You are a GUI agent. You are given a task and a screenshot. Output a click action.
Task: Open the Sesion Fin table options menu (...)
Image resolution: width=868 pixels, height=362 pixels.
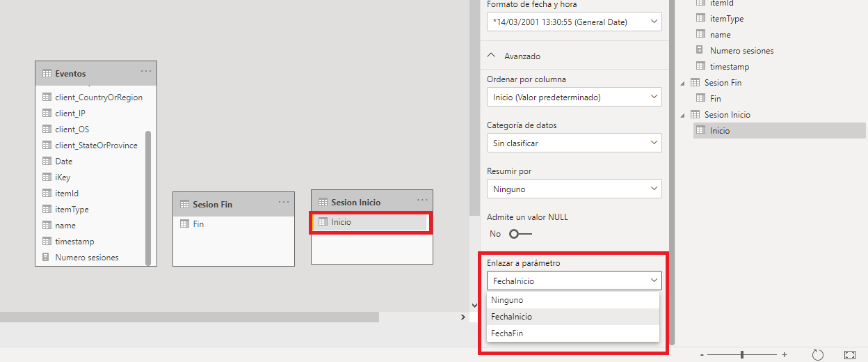pos(284,202)
